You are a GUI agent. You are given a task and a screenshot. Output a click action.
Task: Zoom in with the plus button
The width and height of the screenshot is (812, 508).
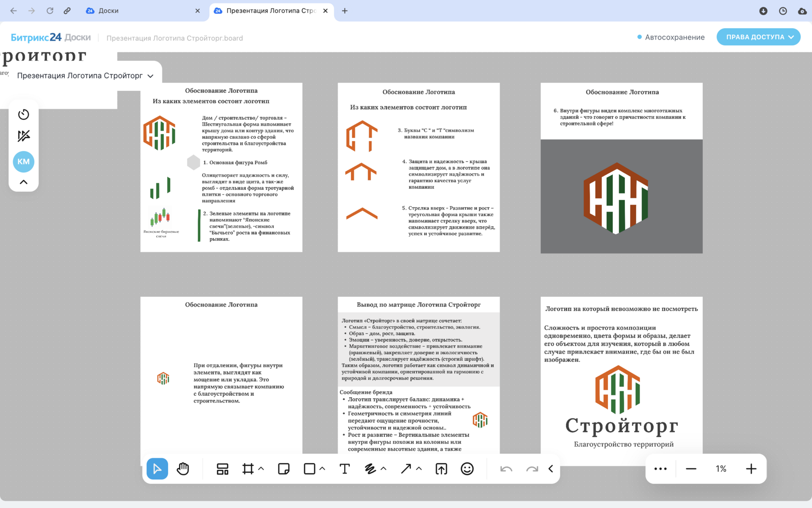click(751, 469)
